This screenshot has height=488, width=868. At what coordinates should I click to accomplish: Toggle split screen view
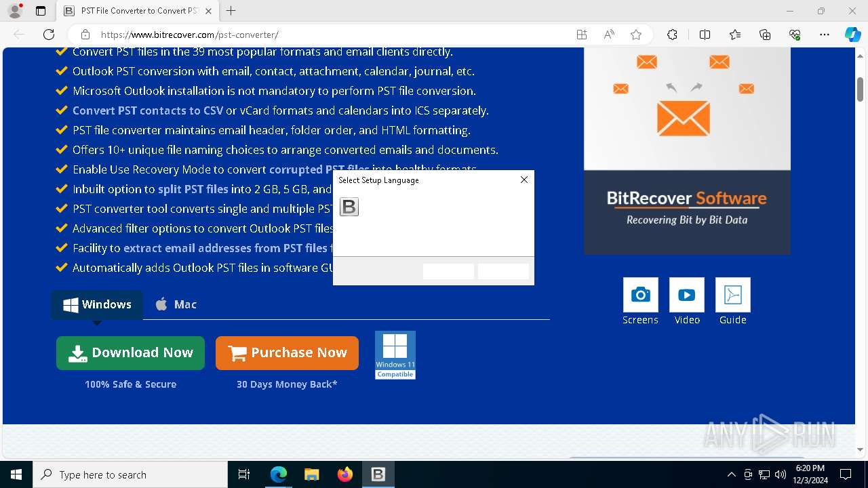705,35
